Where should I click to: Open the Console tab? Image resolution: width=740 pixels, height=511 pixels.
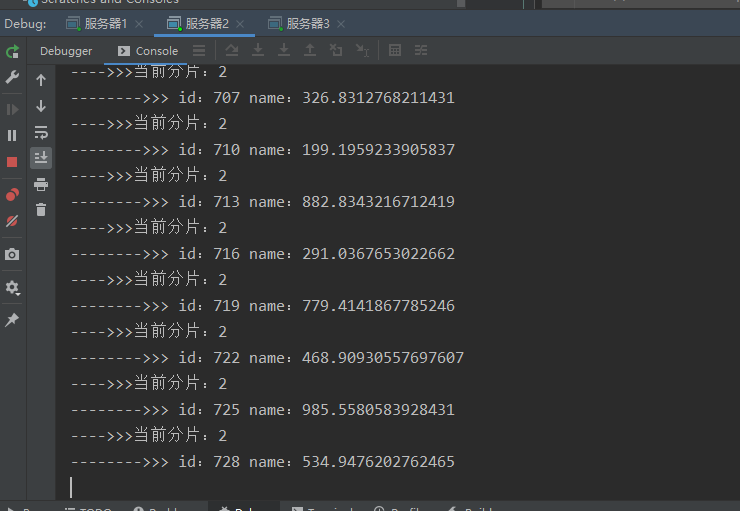[147, 51]
